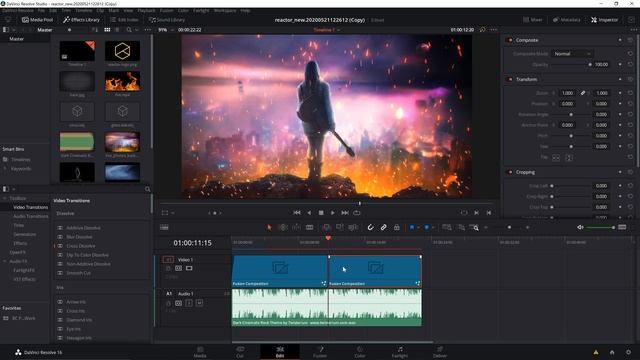
Task: Select Audio Transitions in Toolbox
Action: coord(31,216)
